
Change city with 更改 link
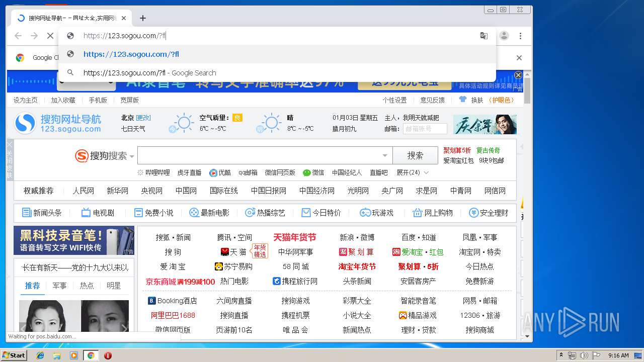pyautogui.click(x=143, y=118)
